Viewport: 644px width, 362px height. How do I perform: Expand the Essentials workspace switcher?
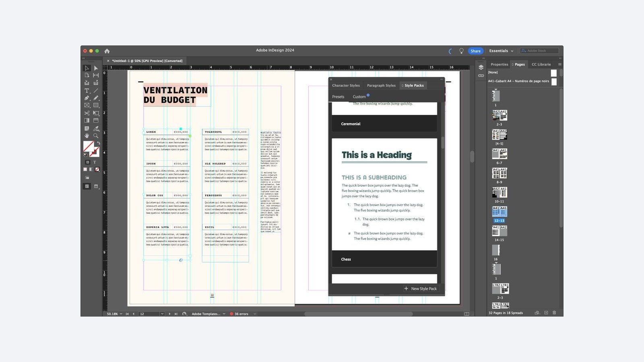(501, 51)
